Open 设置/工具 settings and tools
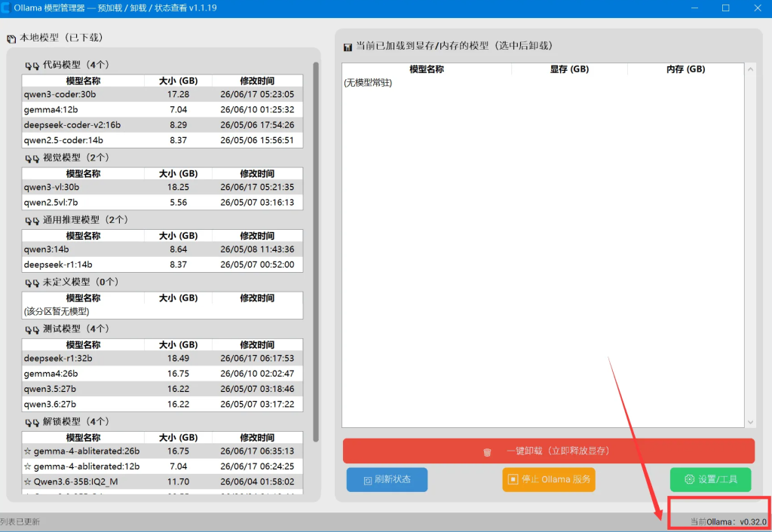Image resolution: width=772 pixels, height=532 pixels. 710,479
